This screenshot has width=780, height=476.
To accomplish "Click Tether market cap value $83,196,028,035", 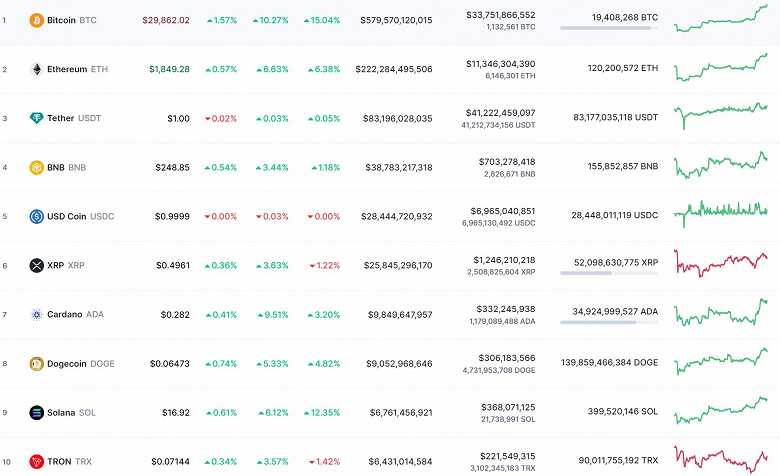I will pyautogui.click(x=393, y=118).
